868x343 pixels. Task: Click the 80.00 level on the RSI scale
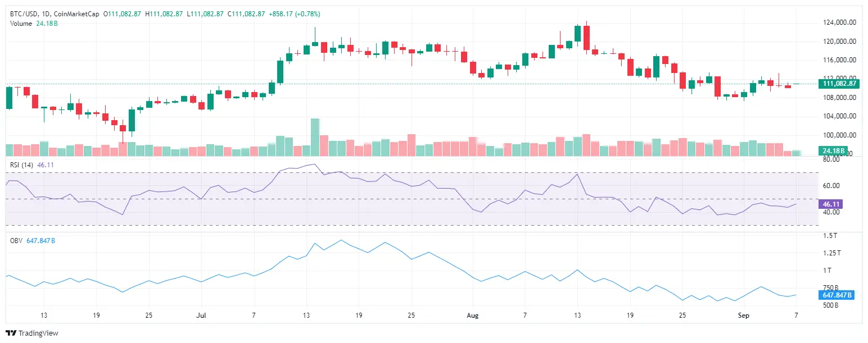pos(831,159)
